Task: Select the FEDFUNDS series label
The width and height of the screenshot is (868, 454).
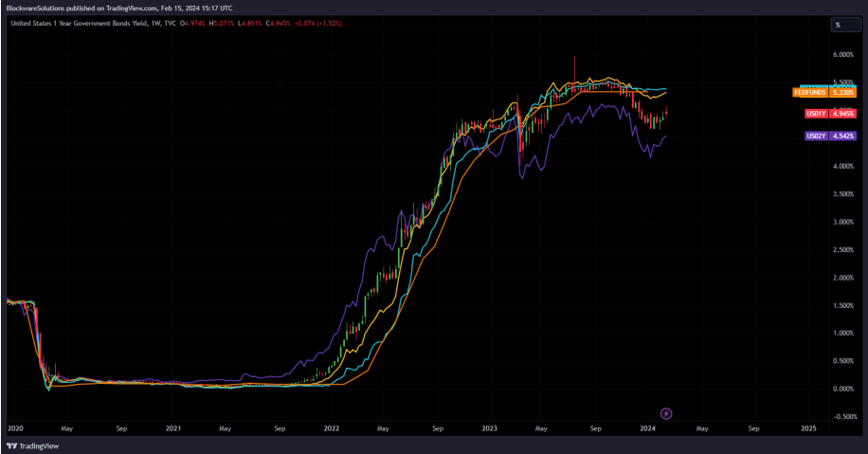Action: pyautogui.click(x=809, y=93)
